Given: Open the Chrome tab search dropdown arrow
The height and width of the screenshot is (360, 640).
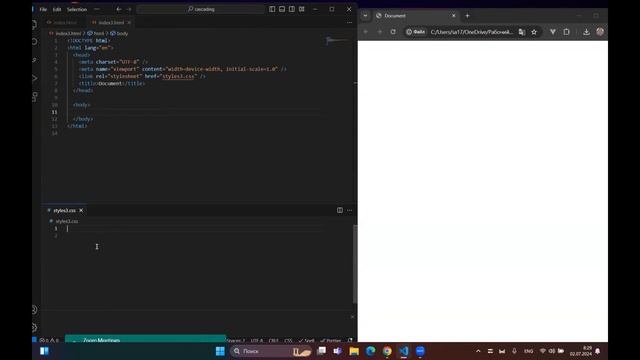Looking at the screenshot, I should pyautogui.click(x=365, y=16).
